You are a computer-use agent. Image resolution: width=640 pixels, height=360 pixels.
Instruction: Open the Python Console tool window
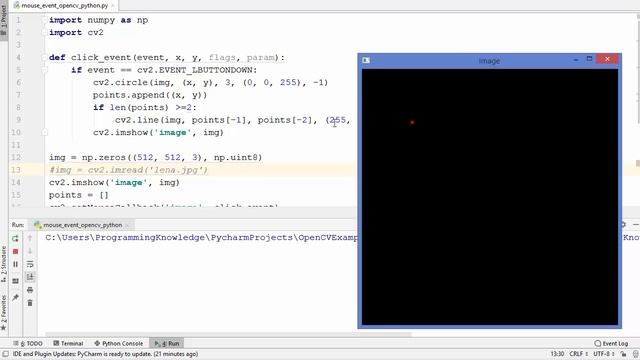point(119,343)
